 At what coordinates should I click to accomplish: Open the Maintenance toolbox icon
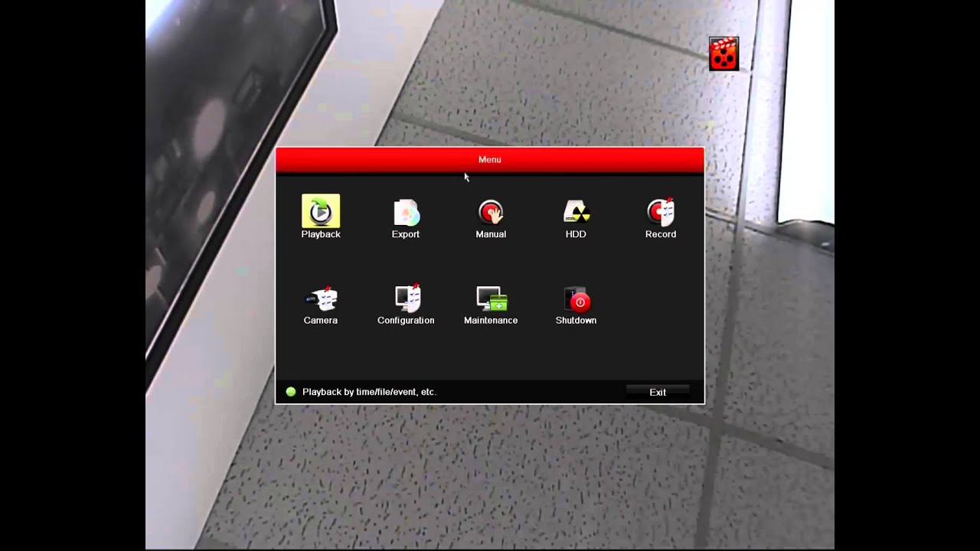click(x=492, y=298)
